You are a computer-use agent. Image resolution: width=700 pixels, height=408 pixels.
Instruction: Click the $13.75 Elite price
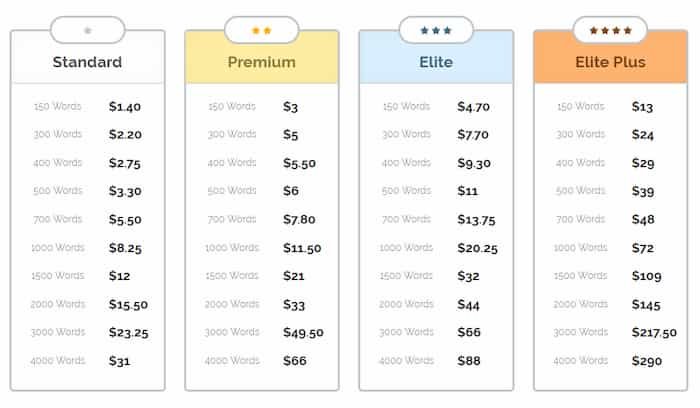[476, 220]
